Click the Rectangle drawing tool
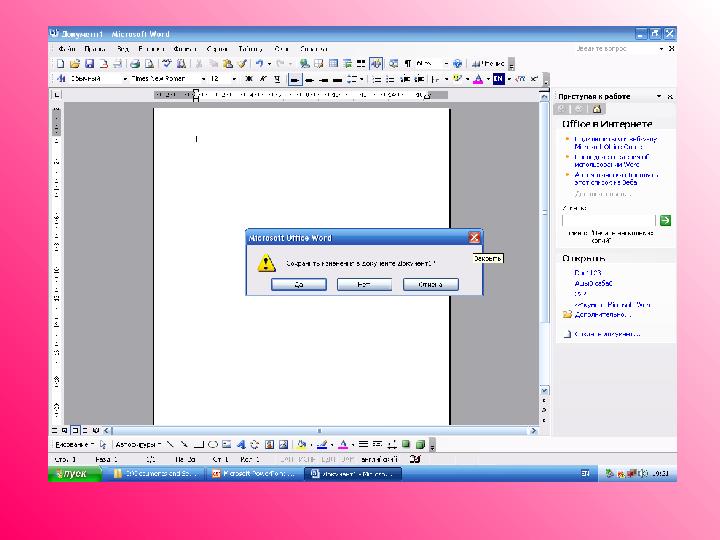This screenshot has height=540, width=720. (x=198, y=444)
